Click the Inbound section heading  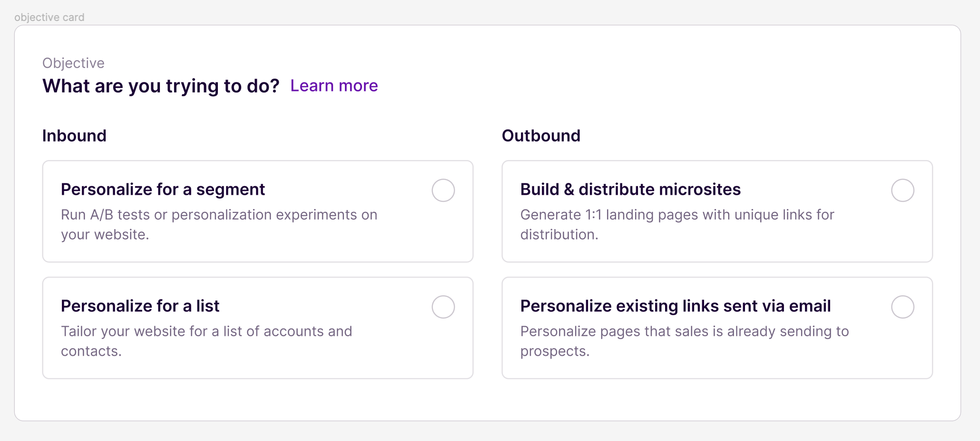[x=74, y=136]
